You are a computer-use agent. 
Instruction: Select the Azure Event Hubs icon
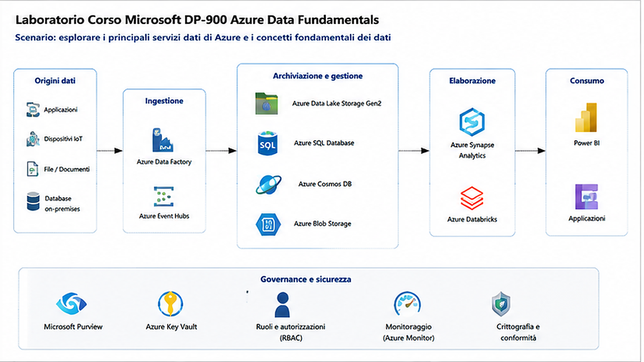point(164,197)
